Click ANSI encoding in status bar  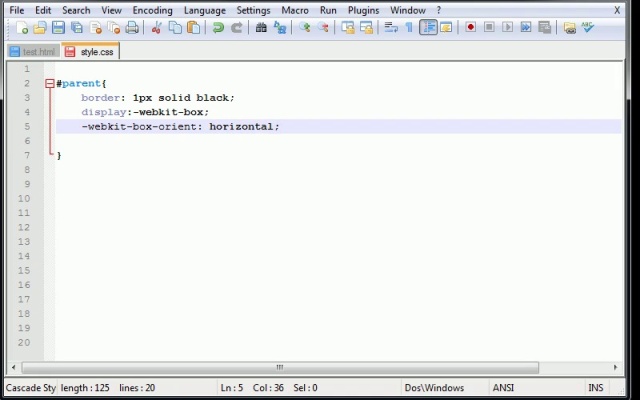click(x=503, y=387)
